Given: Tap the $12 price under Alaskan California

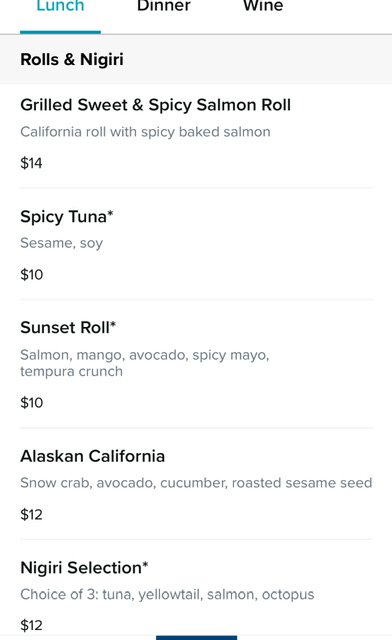Looking at the screenshot, I should (x=31, y=515).
